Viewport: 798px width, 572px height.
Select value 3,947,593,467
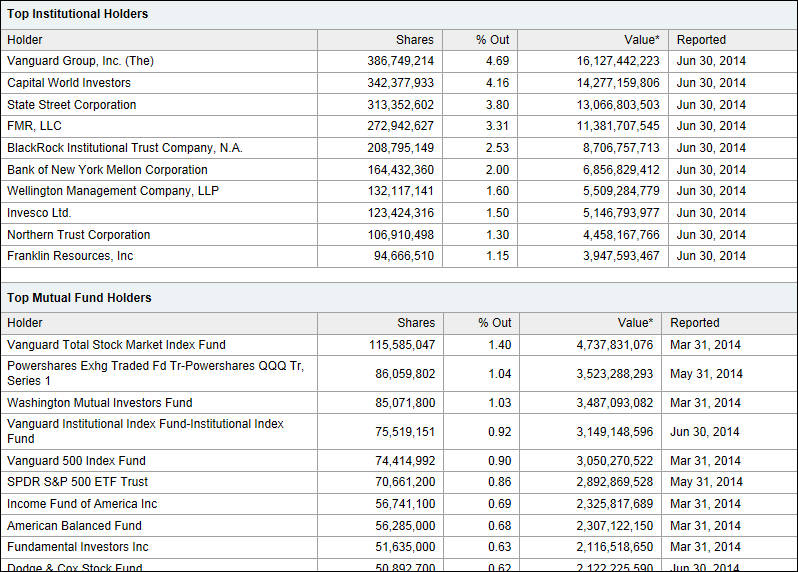click(x=621, y=256)
